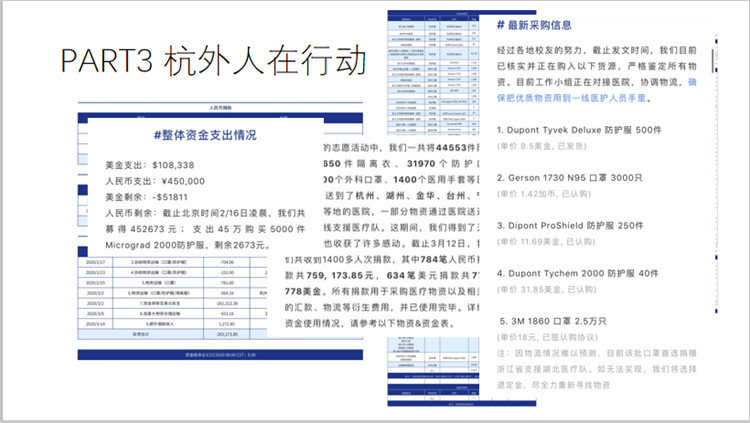Screen dimensions: 750x423
Task: Select the #整体资金支出情况 heading
Action: coord(206,135)
